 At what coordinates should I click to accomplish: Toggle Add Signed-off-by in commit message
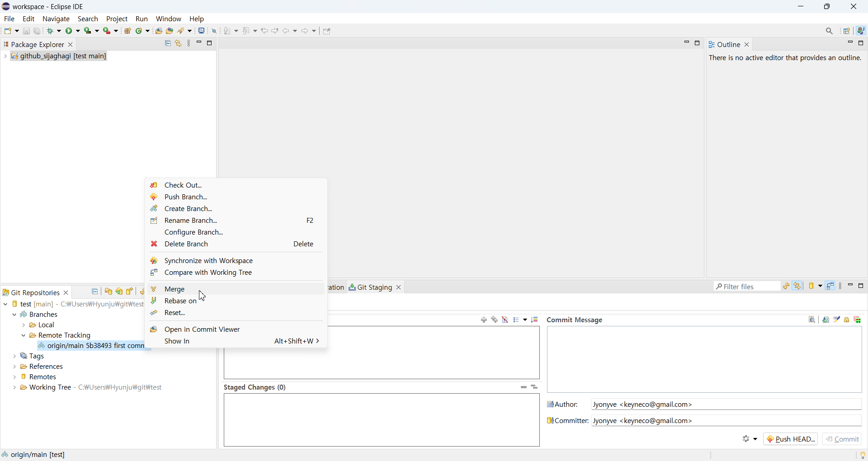(837, 320)
